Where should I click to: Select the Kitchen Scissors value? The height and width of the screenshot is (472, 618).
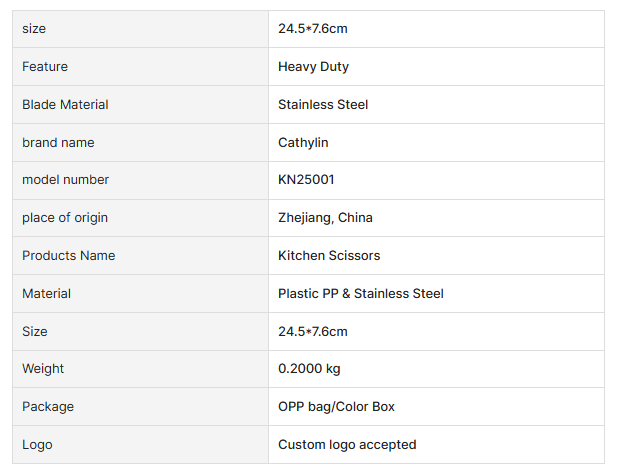(x=329, y=256)
